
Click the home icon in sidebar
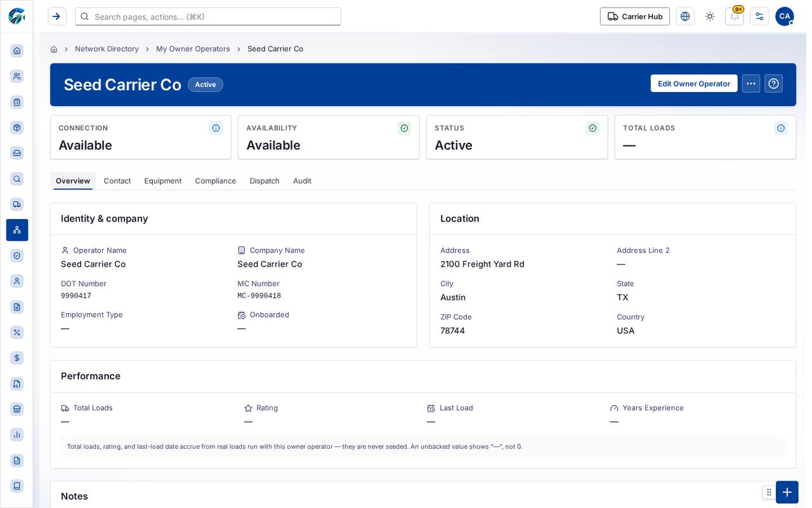point(17,51)
